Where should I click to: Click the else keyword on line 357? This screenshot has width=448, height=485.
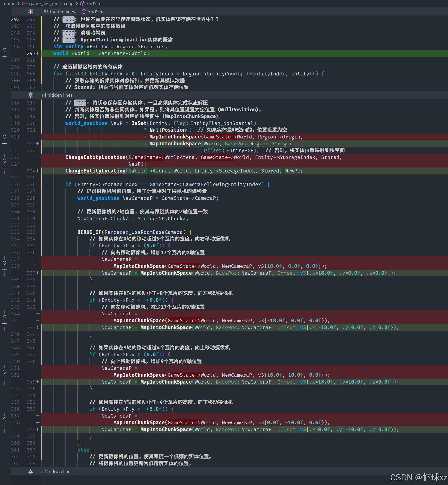click(x=83, y=450)
